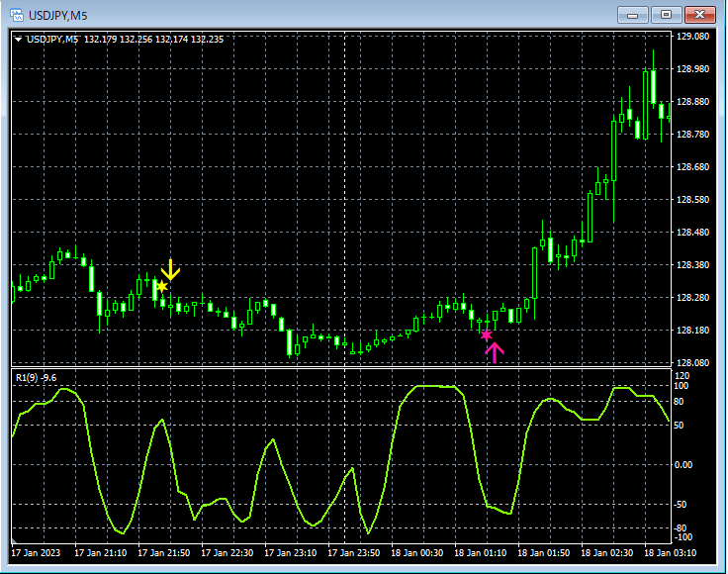Click the 17 Jan 21:10 time label
This screenshot has height=574, width=728.
tap(100, 552)
